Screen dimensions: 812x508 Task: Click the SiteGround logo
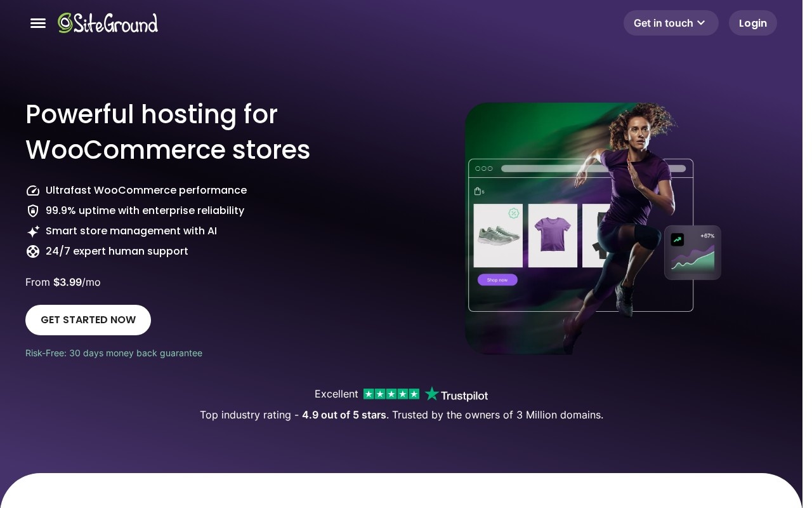tap(108, 23)
